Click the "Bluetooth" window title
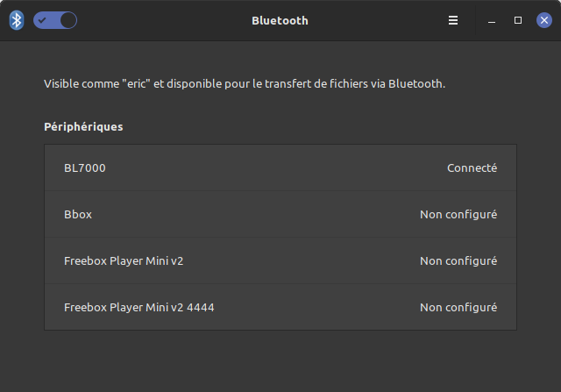Viewport: 561px width, 392px height. [x=280, y=20]
